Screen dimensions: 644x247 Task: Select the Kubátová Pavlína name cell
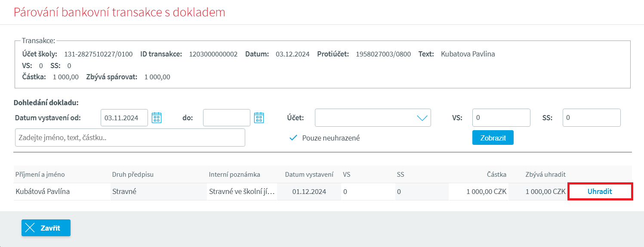click(43, 192)
